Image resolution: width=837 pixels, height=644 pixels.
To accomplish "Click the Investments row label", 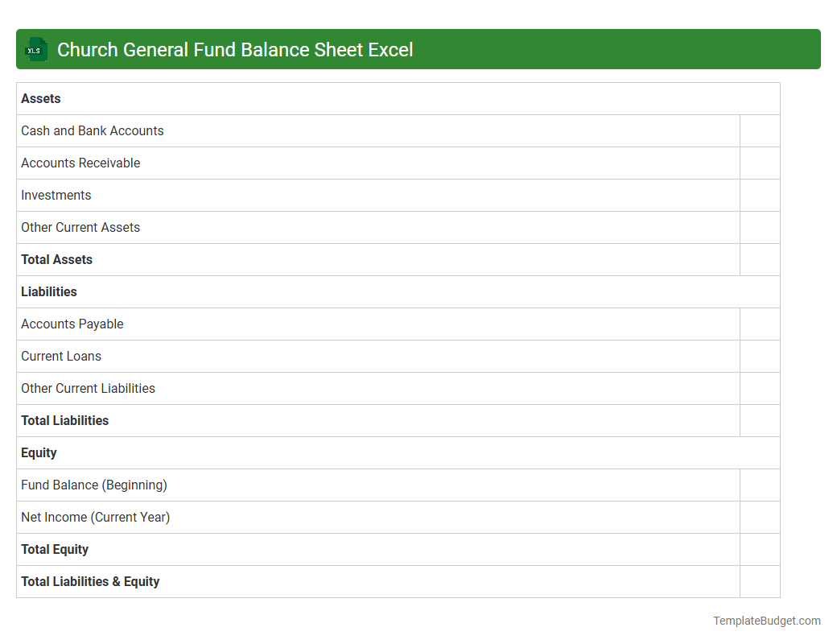I will (x=56, y=195).
